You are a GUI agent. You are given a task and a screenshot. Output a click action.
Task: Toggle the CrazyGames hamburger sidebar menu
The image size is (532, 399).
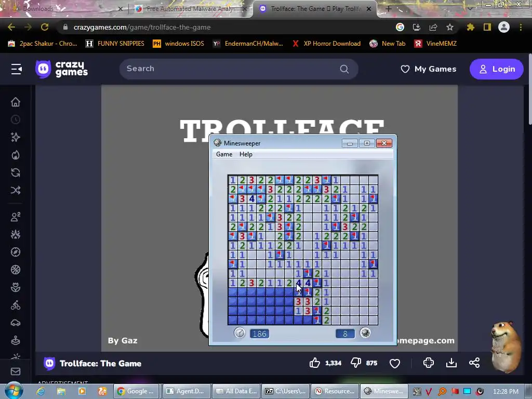click(x=16, y=69)
